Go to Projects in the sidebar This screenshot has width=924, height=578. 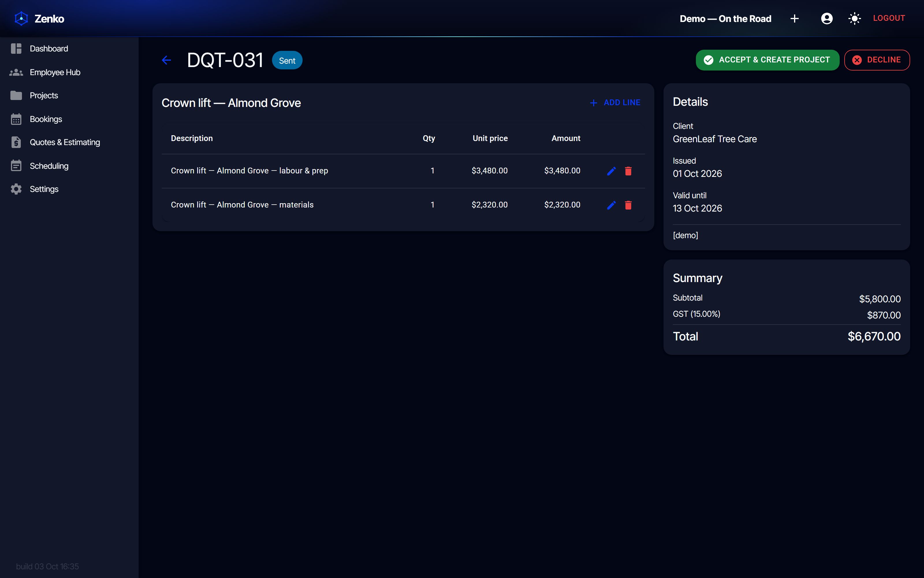(69, 96)
